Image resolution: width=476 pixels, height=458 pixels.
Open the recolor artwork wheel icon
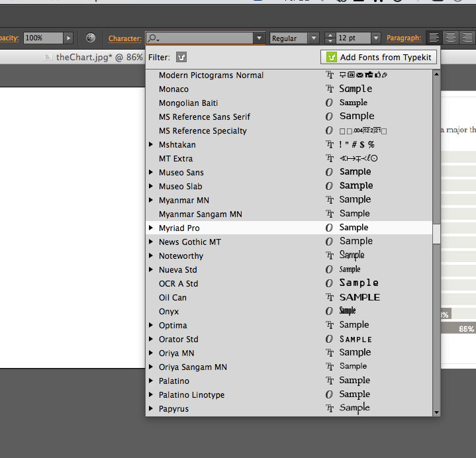pos(91,38)
